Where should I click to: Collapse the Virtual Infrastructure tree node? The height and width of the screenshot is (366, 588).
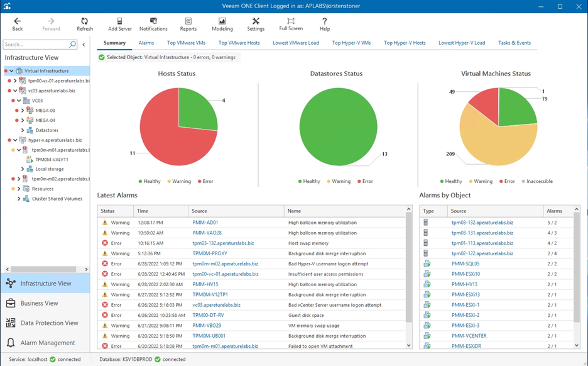pos(12,70)
